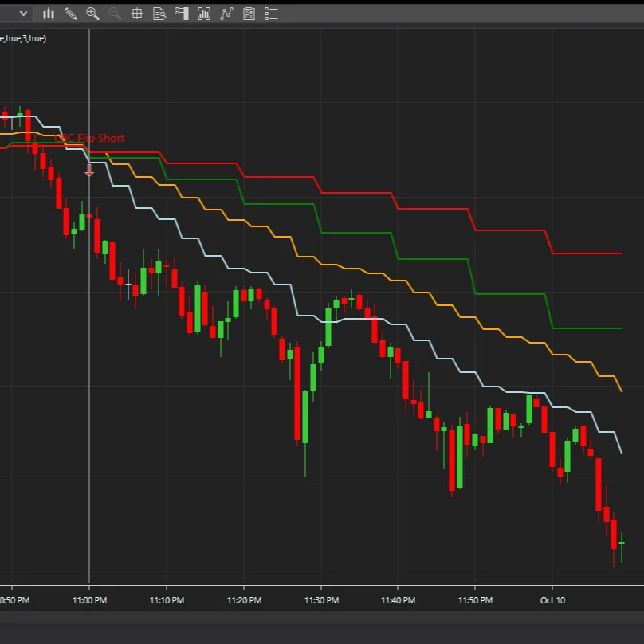Viewport: 644px width, 644px height.
Task: Click the 11:30 PM time axis label
Action: 321,600
